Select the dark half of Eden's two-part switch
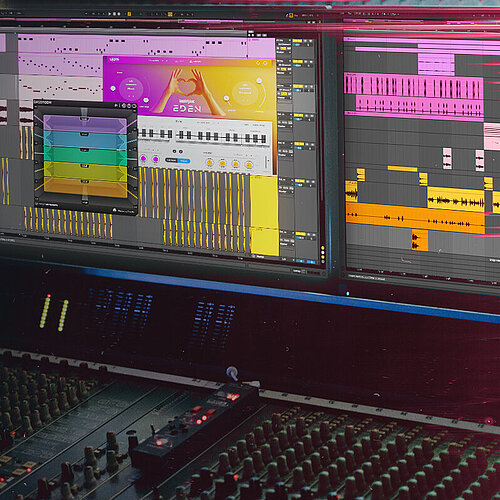The image size is (500, 500). 172,160
